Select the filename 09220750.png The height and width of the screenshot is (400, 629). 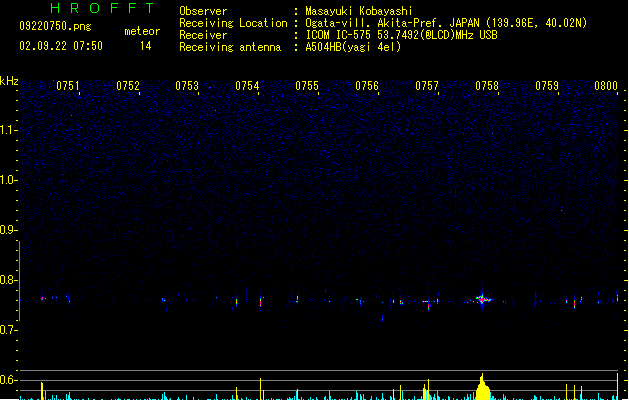tap(55, 26)
